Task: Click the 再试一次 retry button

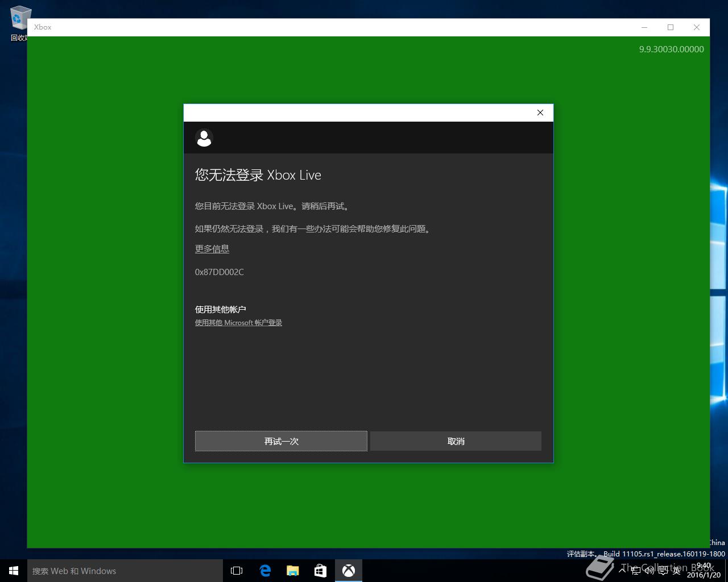Action: [281, 441]
